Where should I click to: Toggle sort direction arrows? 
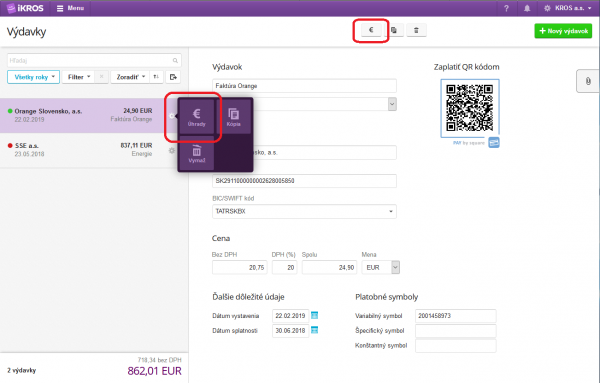[156, 77]
